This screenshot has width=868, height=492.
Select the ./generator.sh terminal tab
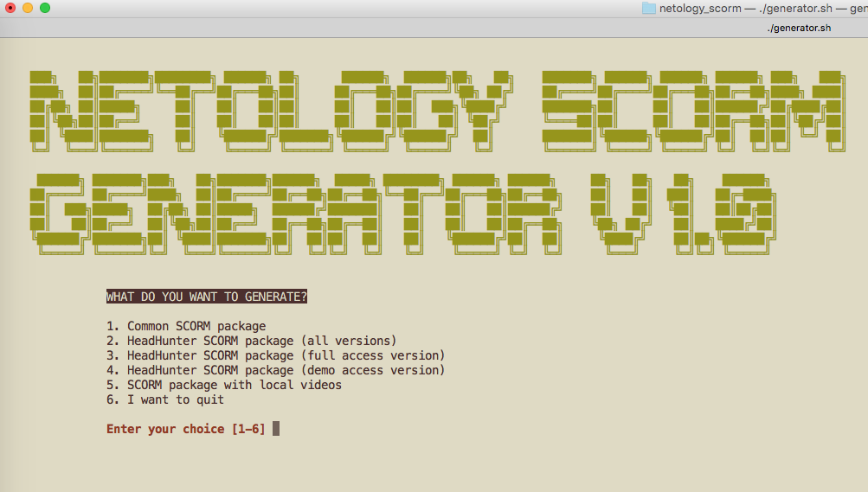[x=799, y=28]
